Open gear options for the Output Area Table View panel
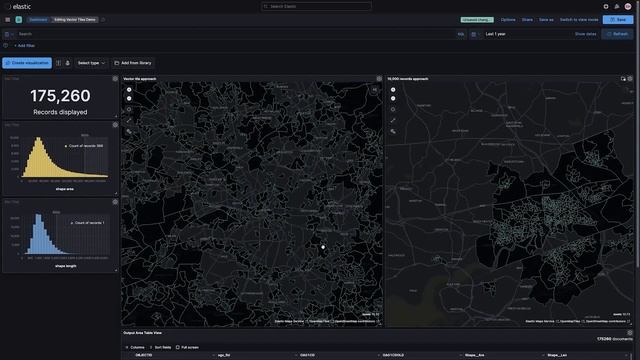 630,333
